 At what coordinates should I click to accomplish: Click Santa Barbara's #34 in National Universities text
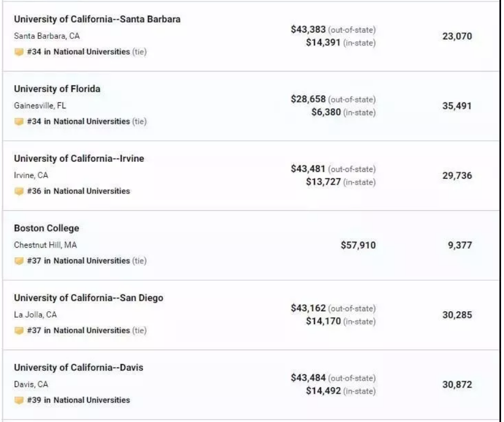click(79, 52)
